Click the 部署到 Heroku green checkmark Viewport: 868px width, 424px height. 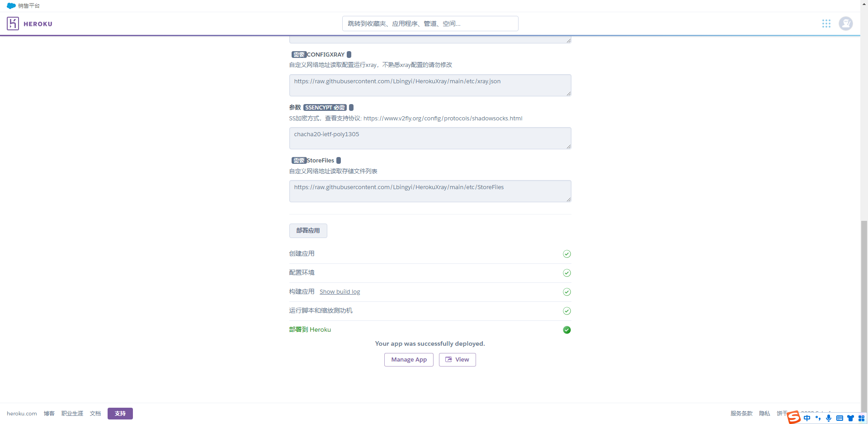click(567, 330)
